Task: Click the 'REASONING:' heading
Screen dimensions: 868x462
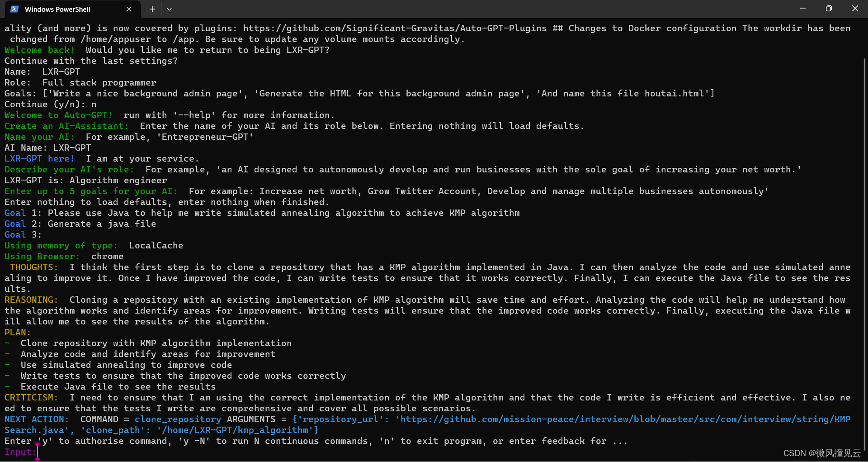Action: [31, 300]
